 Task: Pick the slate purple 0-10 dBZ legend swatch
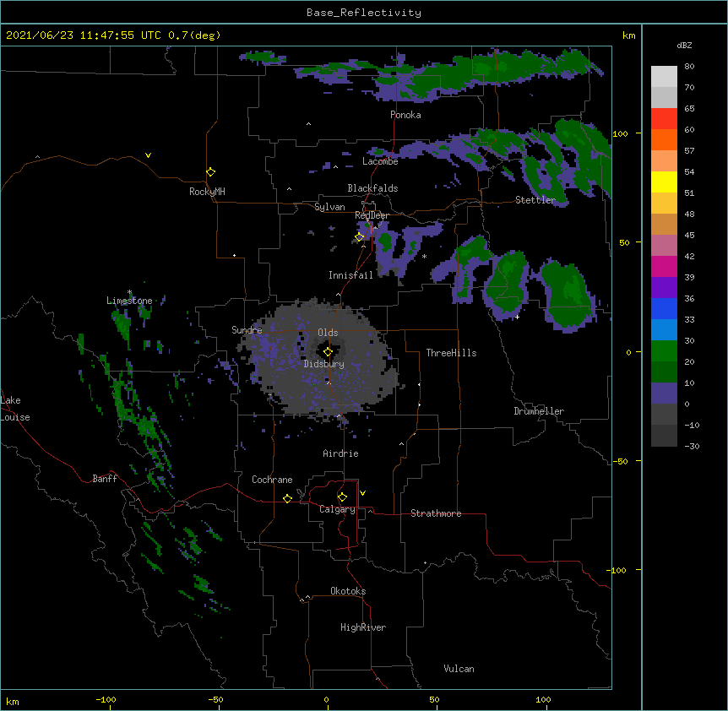664,393
